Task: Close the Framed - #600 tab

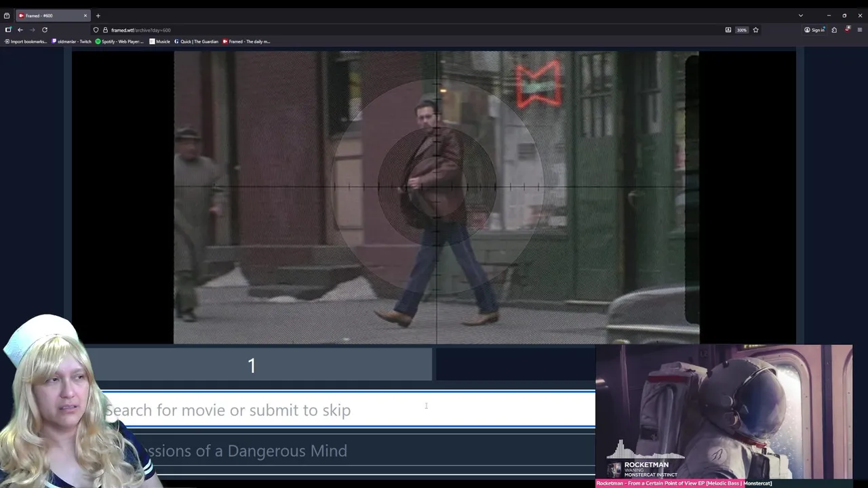Action: 85,16
